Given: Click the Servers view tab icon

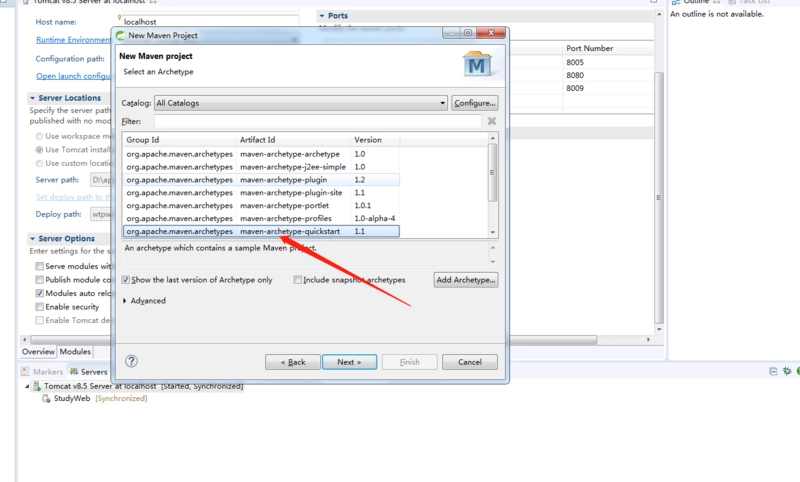Looking at the screenshot, I should pos(74,372).
